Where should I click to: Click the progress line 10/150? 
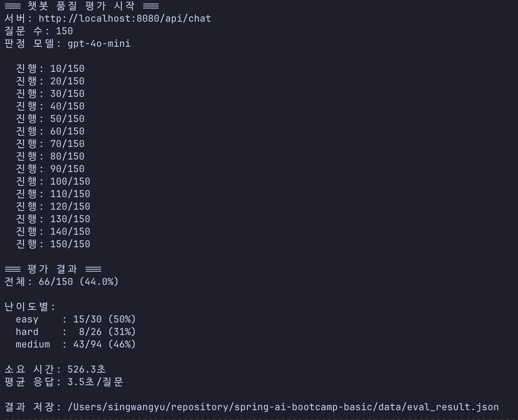50,69
